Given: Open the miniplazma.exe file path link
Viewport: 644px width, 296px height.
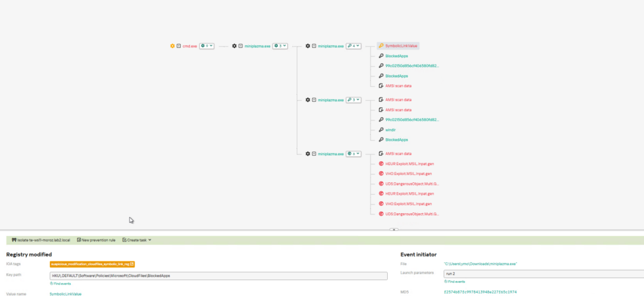Looking at the screenshot, I should click(x=480, y=264).
